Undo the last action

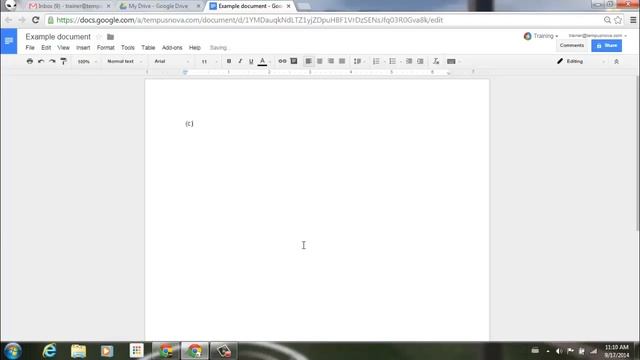tap(41, 61)
